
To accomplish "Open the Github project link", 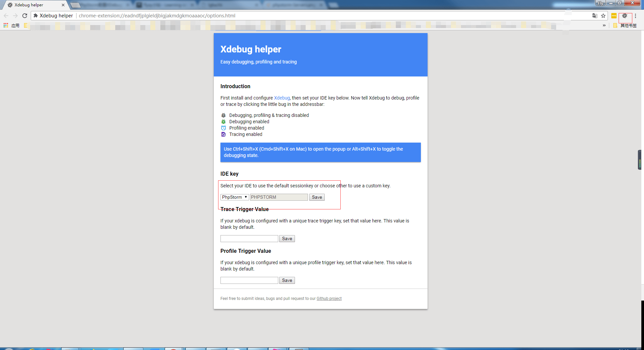I will [x=329, y=299].
